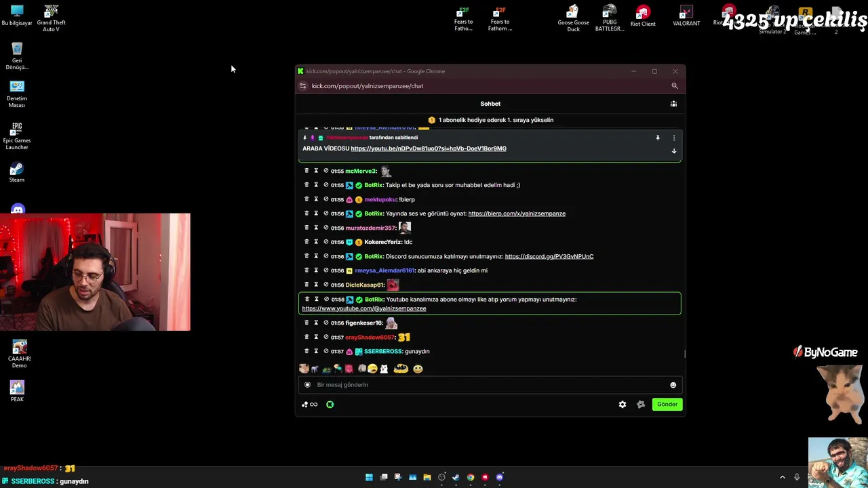Launch the Goose Goose Duck desktop shortcut

pos(573,18)
